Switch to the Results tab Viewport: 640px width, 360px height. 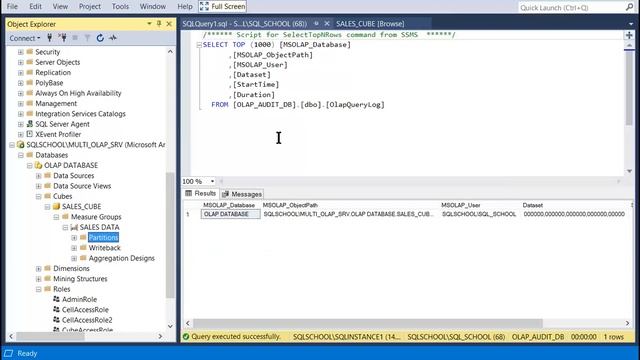coord(200,193)
